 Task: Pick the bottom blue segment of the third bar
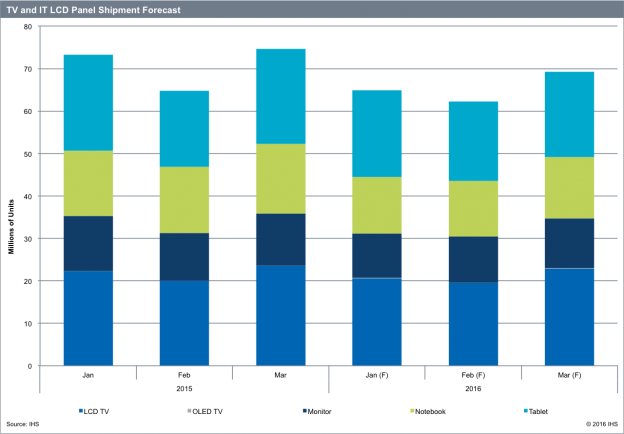pos(281,315)
